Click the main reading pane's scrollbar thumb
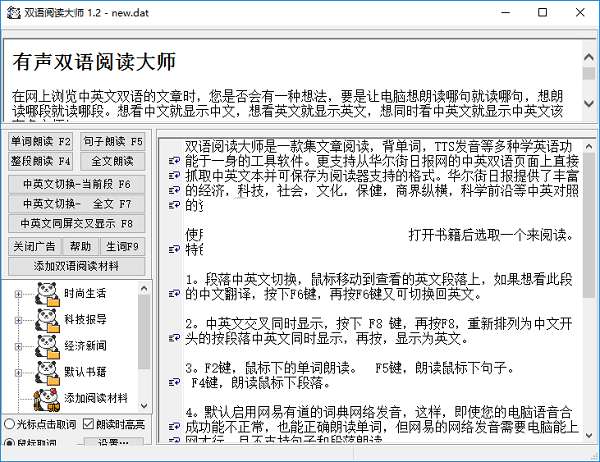Image resolution: width=600 pixels, height=462 pixels. (589, 225)
